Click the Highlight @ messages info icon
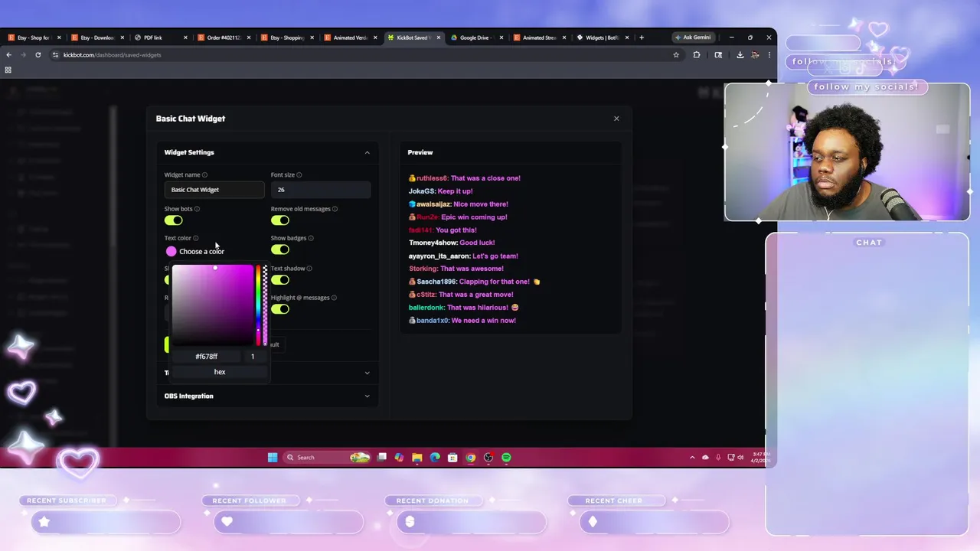The image size is (980, 551). click(335, 298)
